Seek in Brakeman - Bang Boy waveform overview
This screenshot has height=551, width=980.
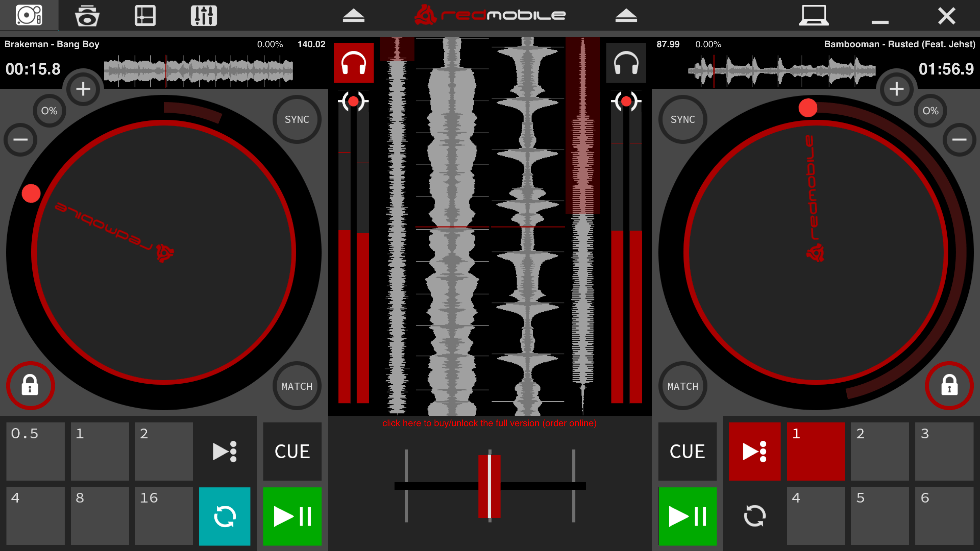click(x=198, y=71)
